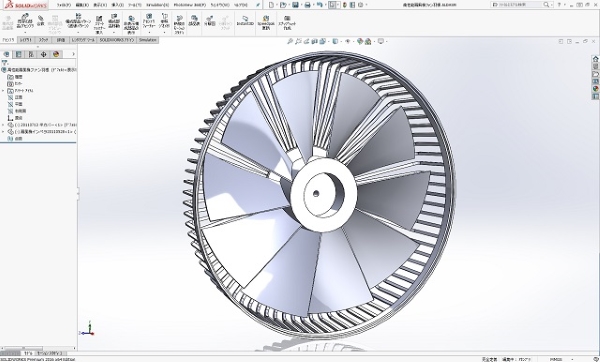The image size is (600, 362).
Task: Open the ConfigurationManager panel tab icon
Action: (31, 54)
